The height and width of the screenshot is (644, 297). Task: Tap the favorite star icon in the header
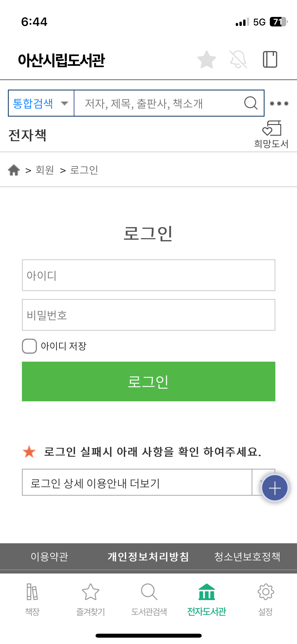[x=207, y=60]
